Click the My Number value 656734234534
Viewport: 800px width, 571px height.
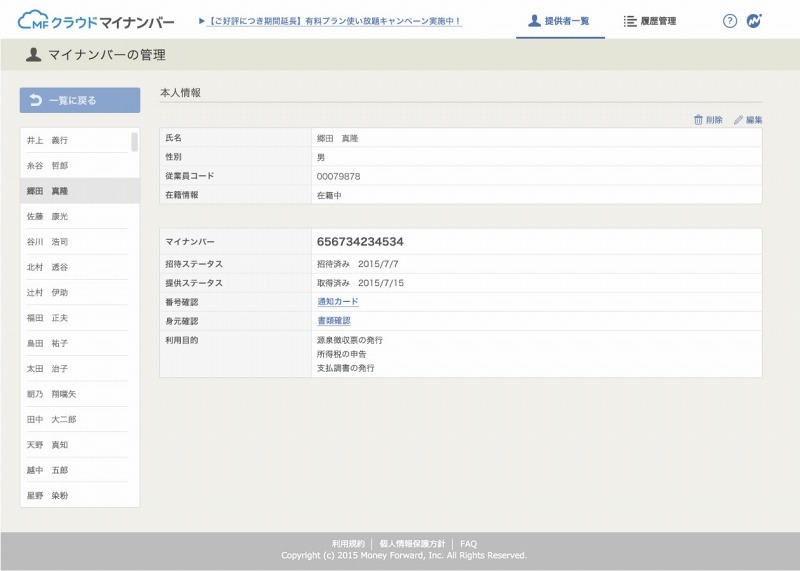point(360,242)
